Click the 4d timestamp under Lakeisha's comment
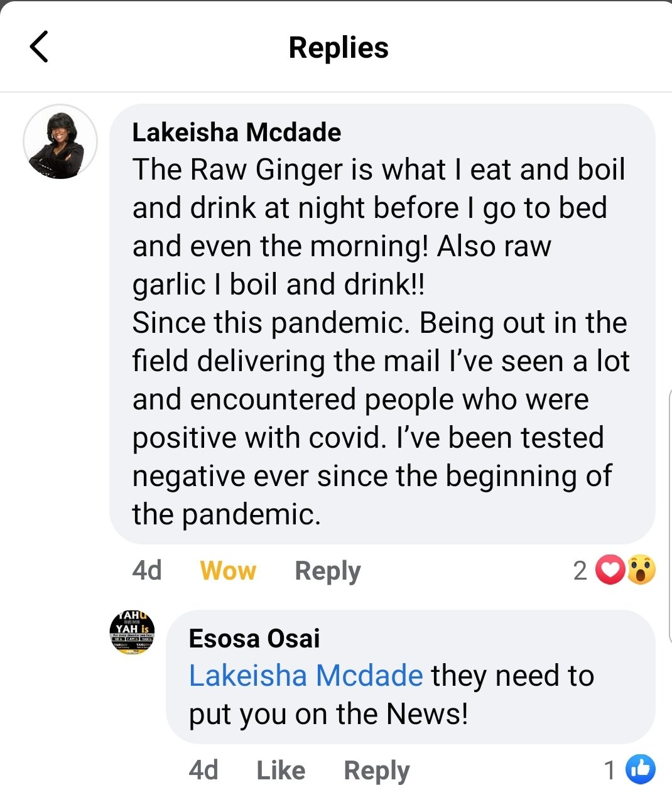This screenshot has height=785, width=672. tap(147, 571)
